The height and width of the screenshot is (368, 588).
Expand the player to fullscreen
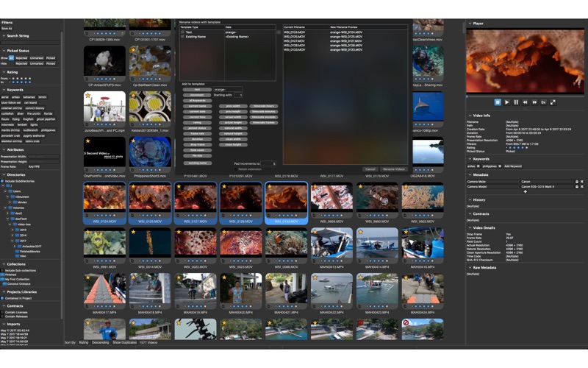[553, 102]
